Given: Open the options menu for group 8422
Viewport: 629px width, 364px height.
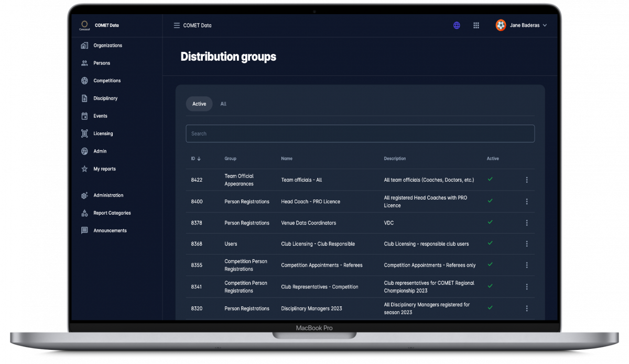Looking at the screenshot, I should coord(527,180).
